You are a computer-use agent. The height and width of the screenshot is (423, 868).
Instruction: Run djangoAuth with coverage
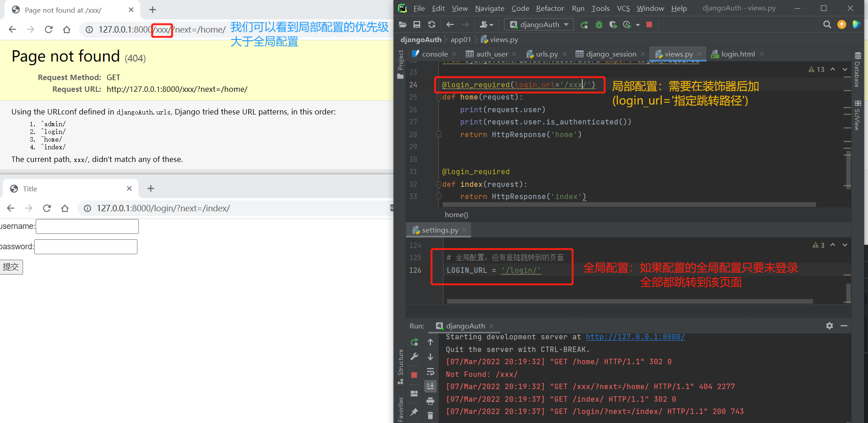(x=613, y=24)
